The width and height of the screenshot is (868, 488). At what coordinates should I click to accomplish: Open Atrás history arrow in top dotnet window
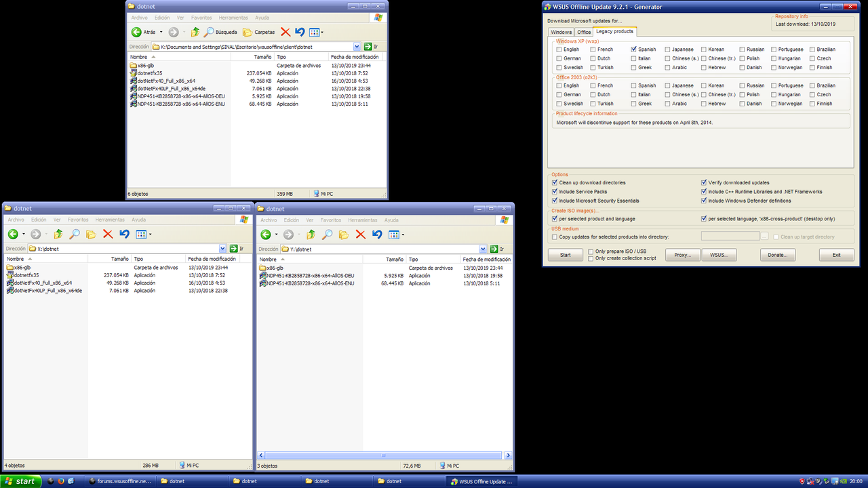click(161, 32)
